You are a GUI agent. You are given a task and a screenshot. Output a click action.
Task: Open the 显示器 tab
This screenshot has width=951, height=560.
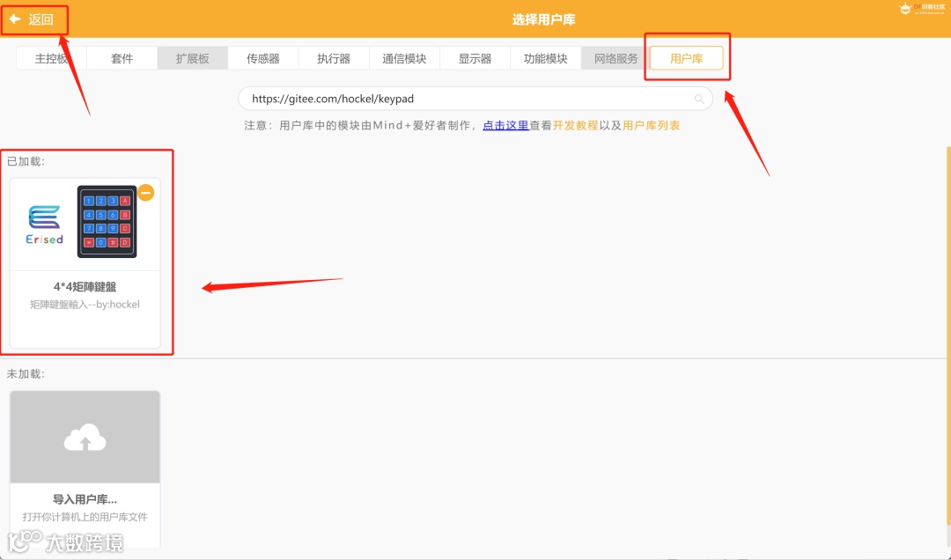(x=475, y=58)
